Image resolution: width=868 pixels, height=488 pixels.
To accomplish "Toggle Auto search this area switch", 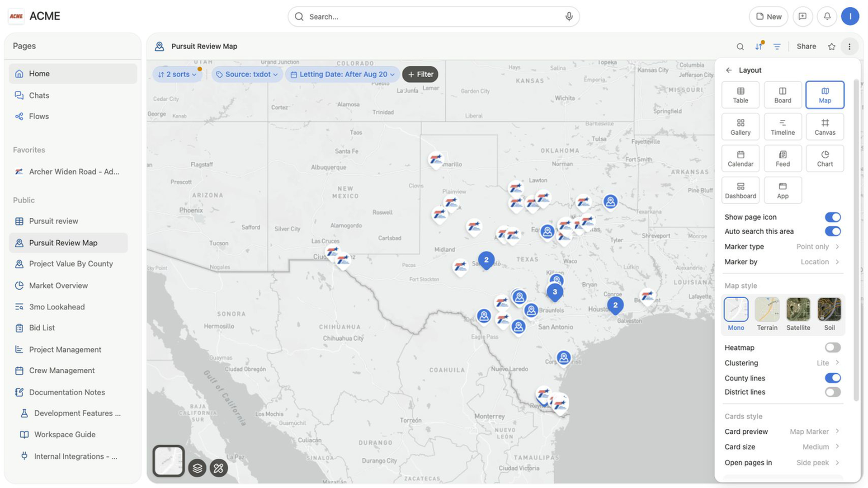I will 833,231.
